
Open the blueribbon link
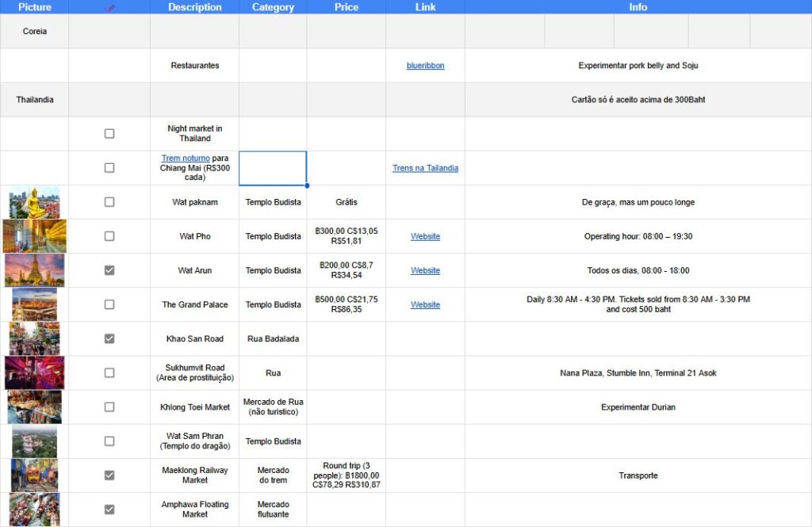click(x=425, y=66)
